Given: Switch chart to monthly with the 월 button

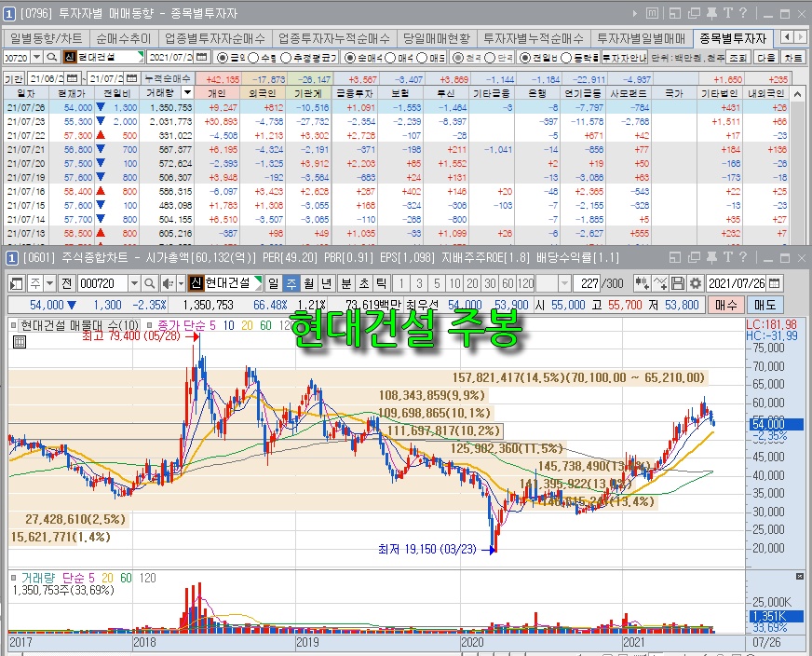Looking at the screenshot, I should (x=308, y=283).
